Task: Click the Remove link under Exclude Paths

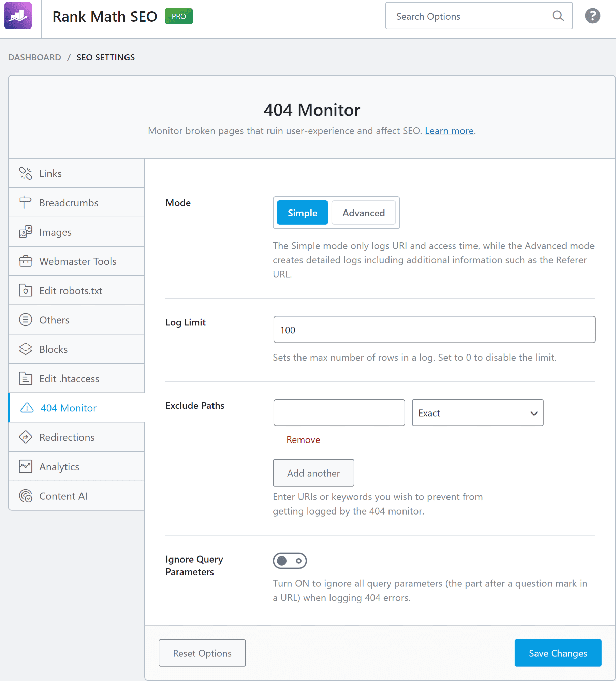Action: pos(303,440)
